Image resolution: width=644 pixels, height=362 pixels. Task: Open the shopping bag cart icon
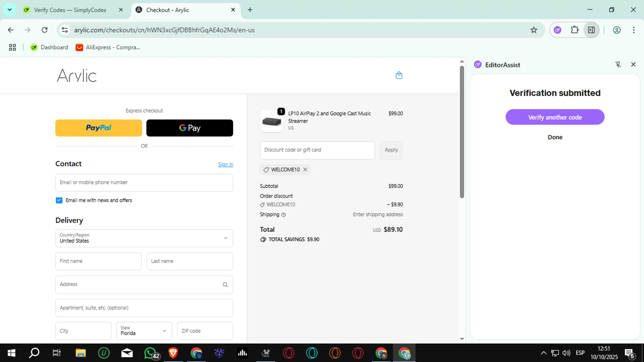399,75
